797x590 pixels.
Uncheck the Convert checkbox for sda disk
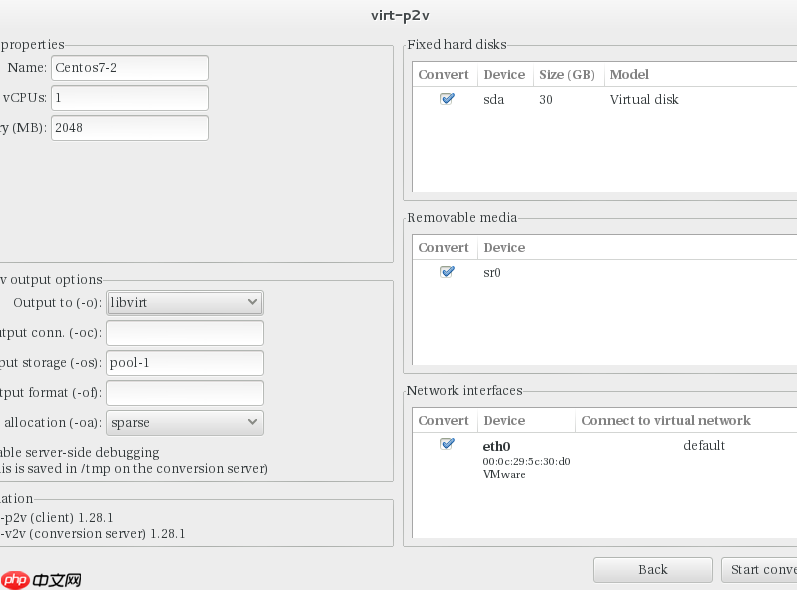point(447,99)
